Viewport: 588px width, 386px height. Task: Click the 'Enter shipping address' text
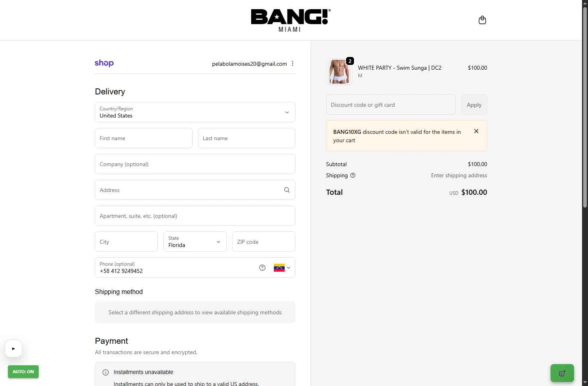pos(459,175)
